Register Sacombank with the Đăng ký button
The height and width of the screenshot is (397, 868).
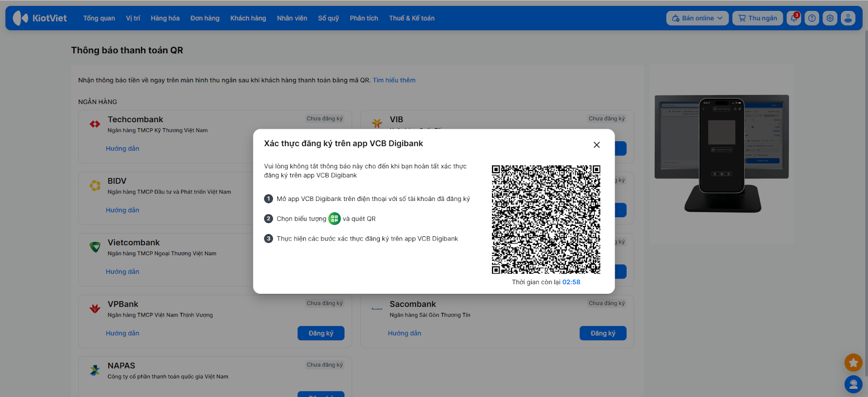point(603,333)
